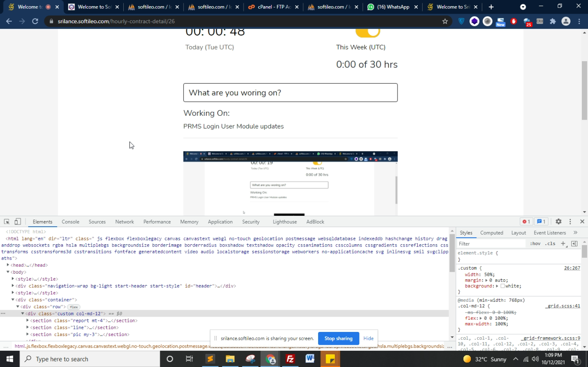Screen dimensions: 588x367
Task: Toggle the .cls class editor
Action: [x=550, y=244]
